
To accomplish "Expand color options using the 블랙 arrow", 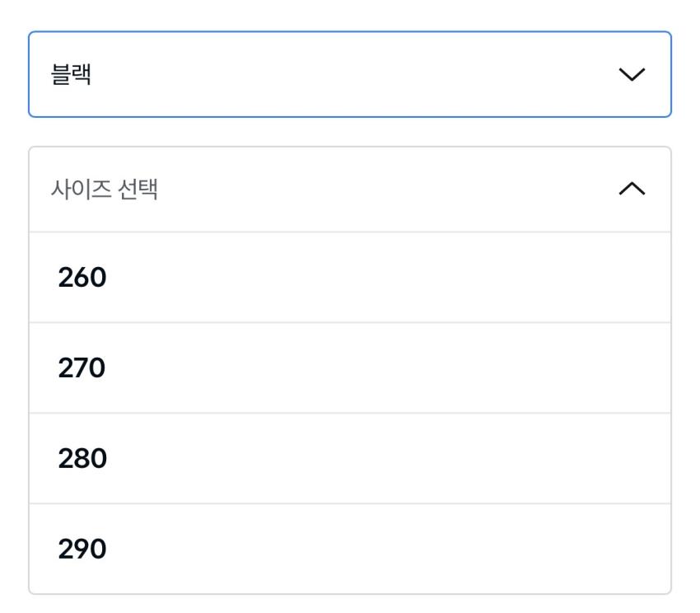I will pos(632,75).
